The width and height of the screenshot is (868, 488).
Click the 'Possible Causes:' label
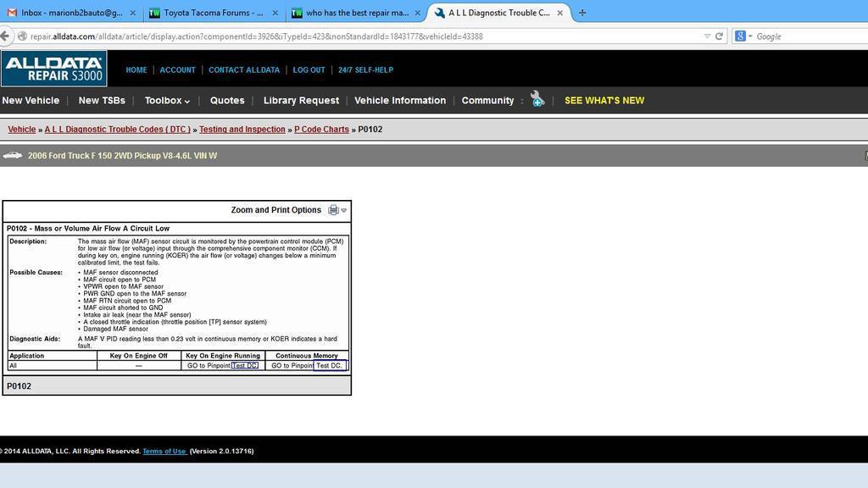[x=36, y=273]
